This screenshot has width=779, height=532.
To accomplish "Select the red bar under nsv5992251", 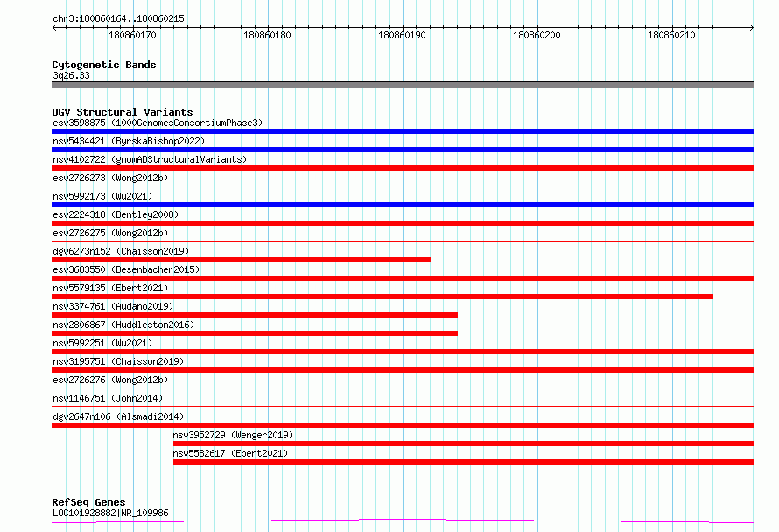I will coord(403,352).
